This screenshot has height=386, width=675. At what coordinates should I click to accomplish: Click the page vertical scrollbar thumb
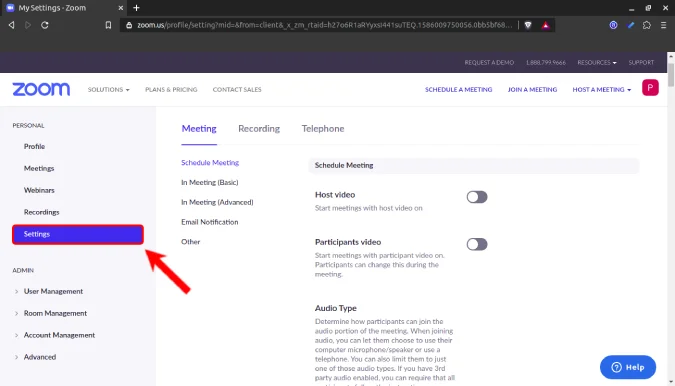[x=671, y=74]
